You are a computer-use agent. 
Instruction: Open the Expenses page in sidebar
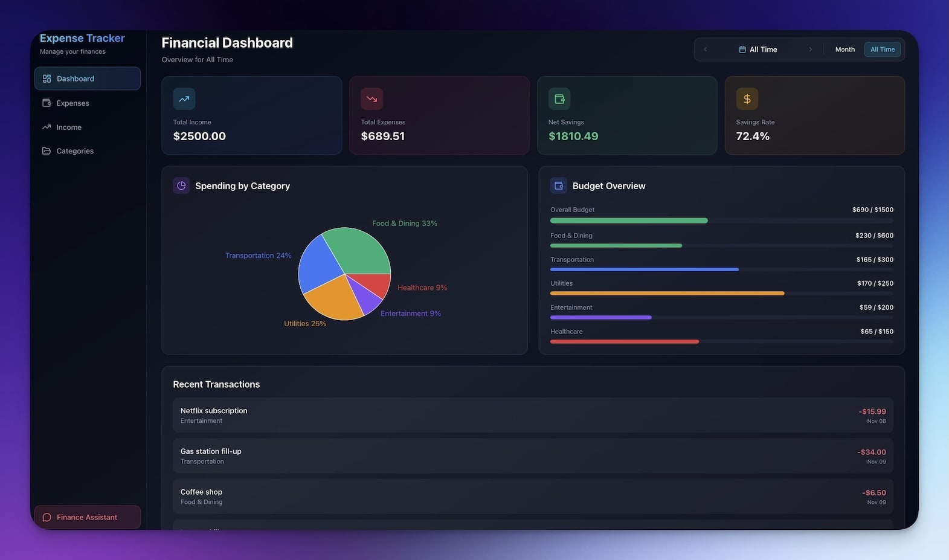(72, 103)
